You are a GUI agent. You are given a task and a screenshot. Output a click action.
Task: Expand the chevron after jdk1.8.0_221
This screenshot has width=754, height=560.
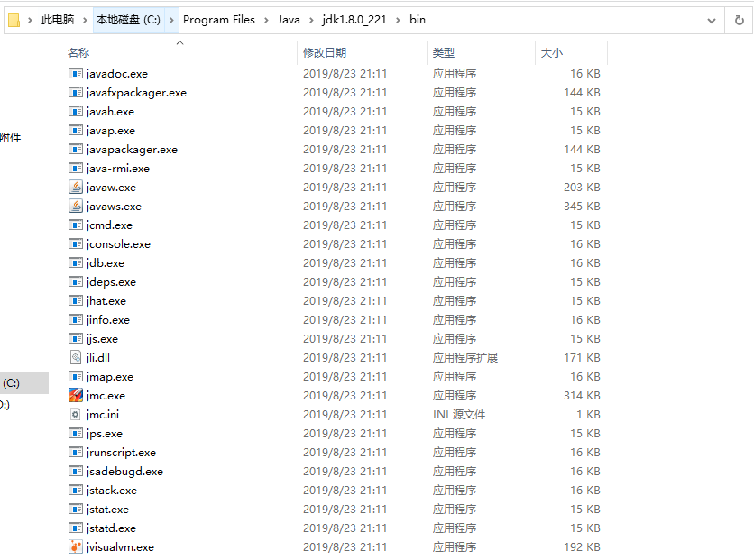pyautogui.click(x=398, y=20)
